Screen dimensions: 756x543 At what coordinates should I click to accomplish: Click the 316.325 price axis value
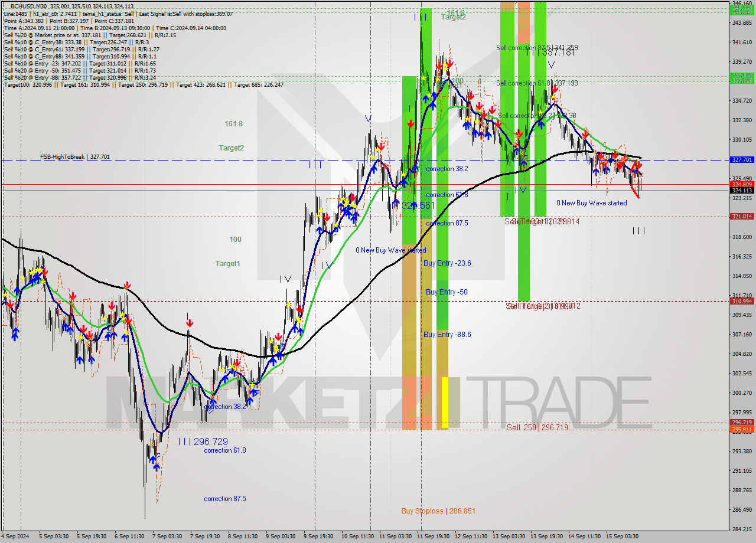click(x=742, y=257)
